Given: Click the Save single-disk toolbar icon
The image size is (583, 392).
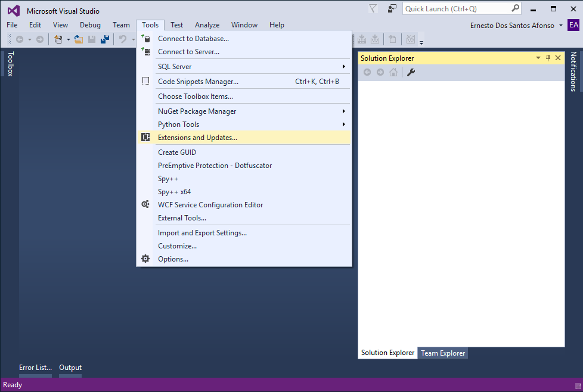Looking at the screenshot, I should (91, 39).
